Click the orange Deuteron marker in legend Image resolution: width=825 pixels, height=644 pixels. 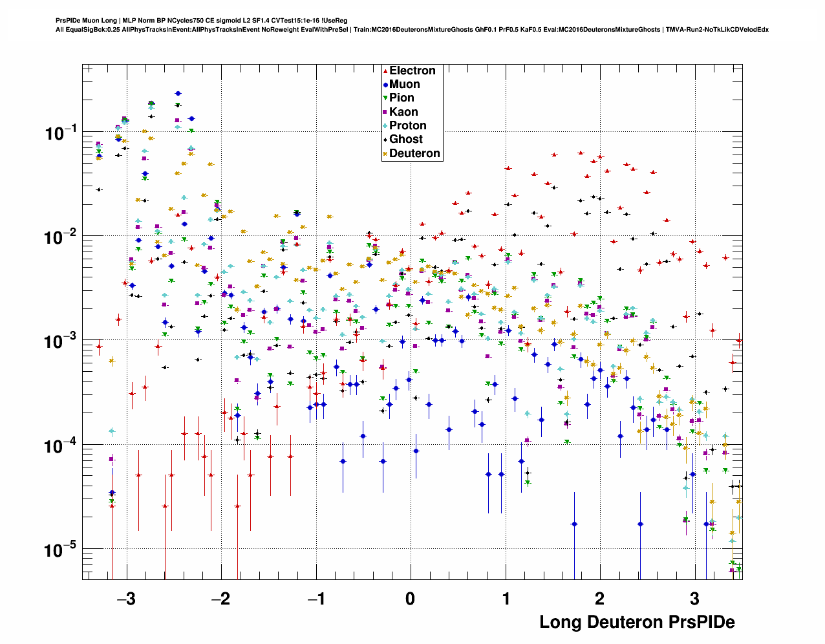(385, 154)
